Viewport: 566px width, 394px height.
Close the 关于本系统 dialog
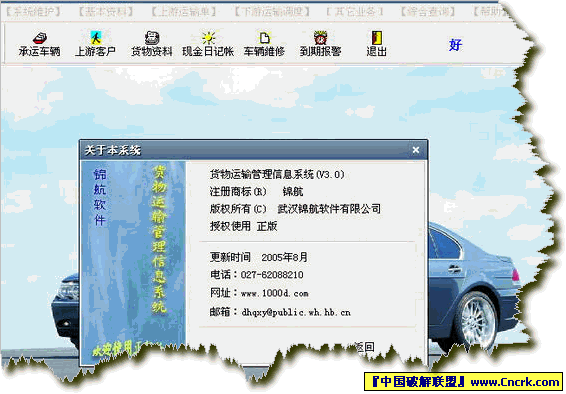[x=416, y=150]
